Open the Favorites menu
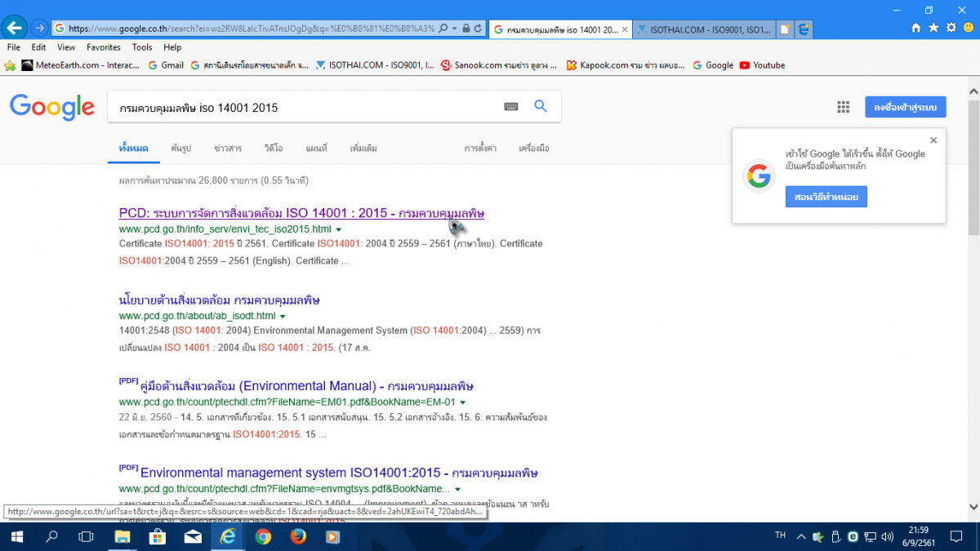The height and width of the screenshot is (551, 980). point(104,47)
